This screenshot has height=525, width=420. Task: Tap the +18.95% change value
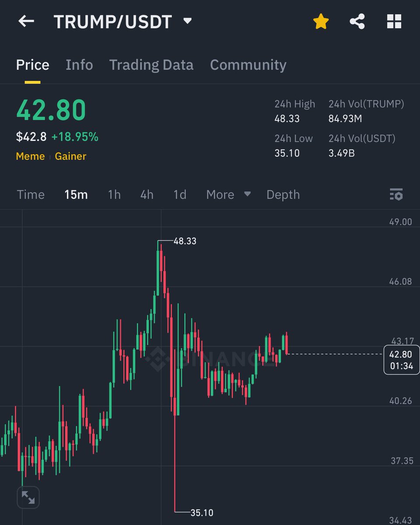point(75,137)
